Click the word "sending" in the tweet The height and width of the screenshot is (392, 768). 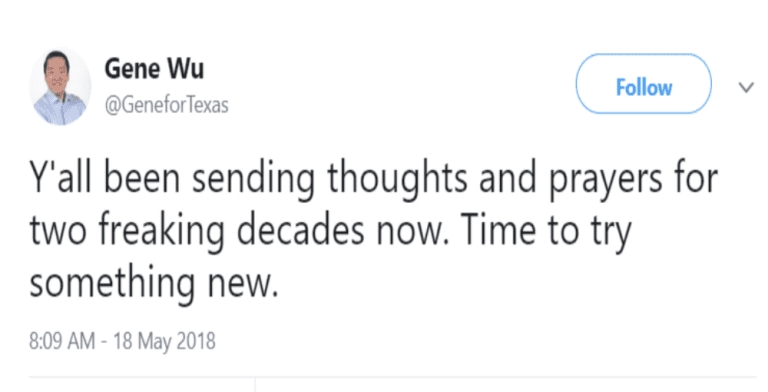253,179
